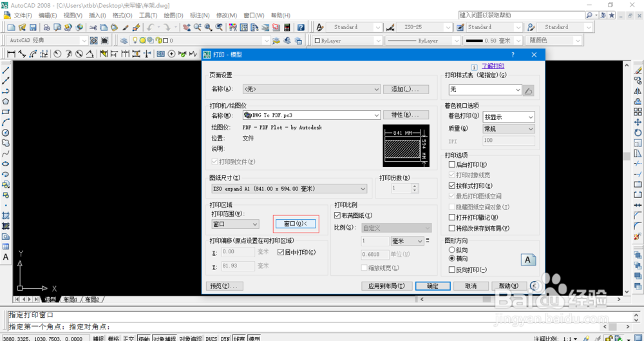Select the Circle draw tool

coord(6,132)
